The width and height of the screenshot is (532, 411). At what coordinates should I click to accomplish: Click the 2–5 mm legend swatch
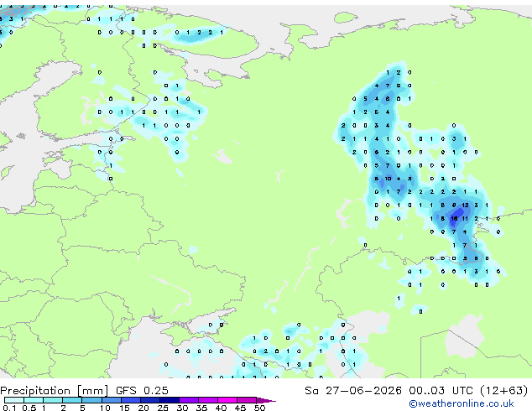pos(72,400)
